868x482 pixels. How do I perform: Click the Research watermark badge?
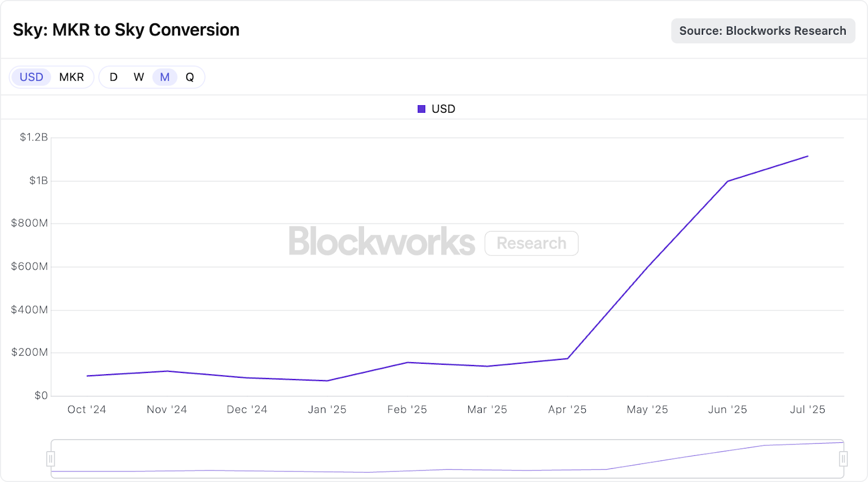pyautogui.click(x=532, y=243)
